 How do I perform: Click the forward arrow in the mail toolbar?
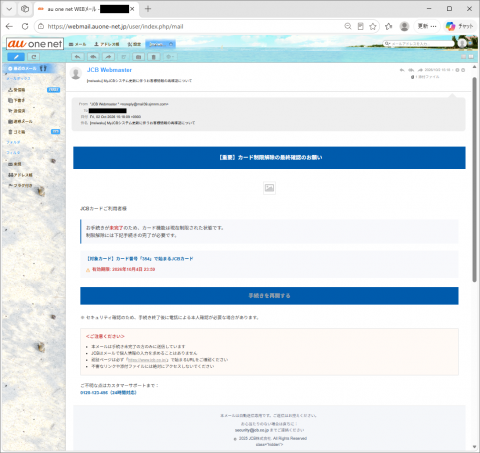108,57
